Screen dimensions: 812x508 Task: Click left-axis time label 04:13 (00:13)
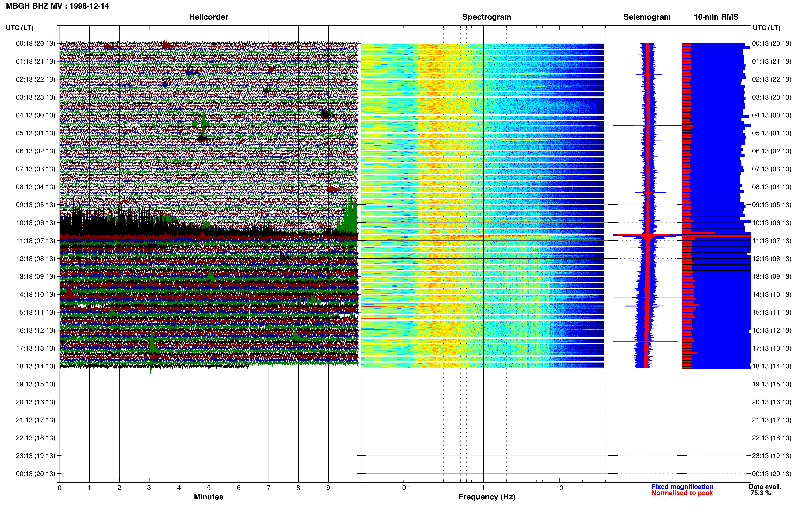(36, 115)
